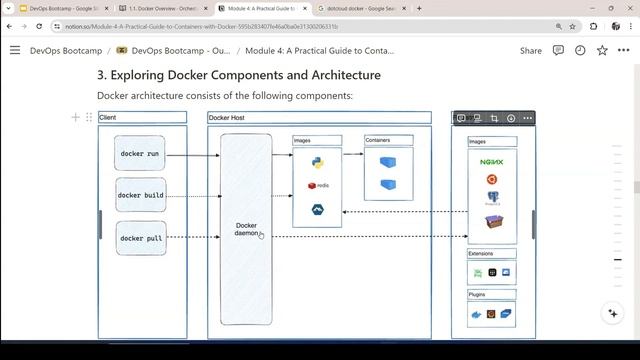Image resolution: width=640 pixels, height=360 pixels.
Task: Click the Docker daemon label
Action: (246, 229)
